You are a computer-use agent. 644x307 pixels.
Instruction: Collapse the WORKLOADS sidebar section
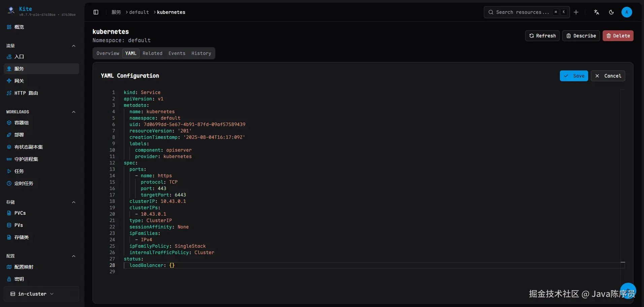[x=74, y=112]
